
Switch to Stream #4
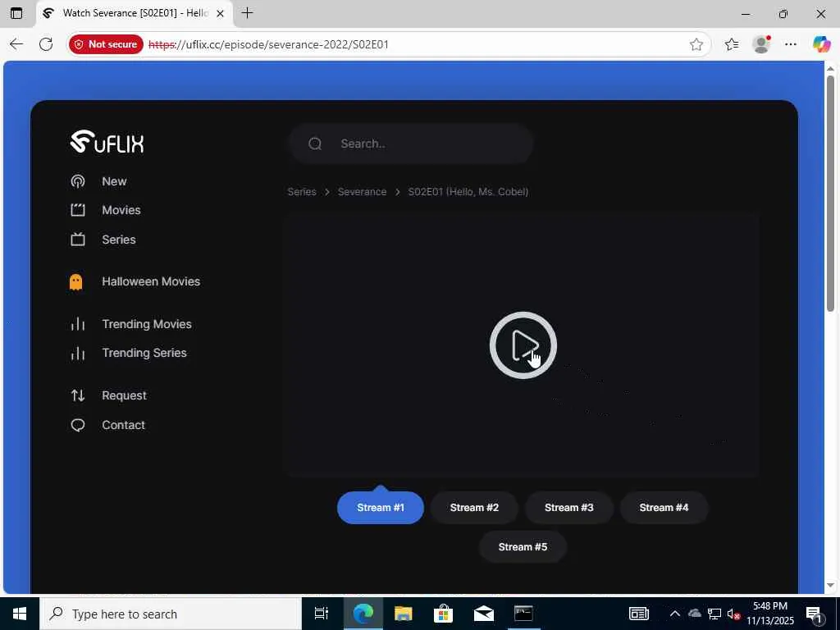pyautogui.click(x=664, y=507)
